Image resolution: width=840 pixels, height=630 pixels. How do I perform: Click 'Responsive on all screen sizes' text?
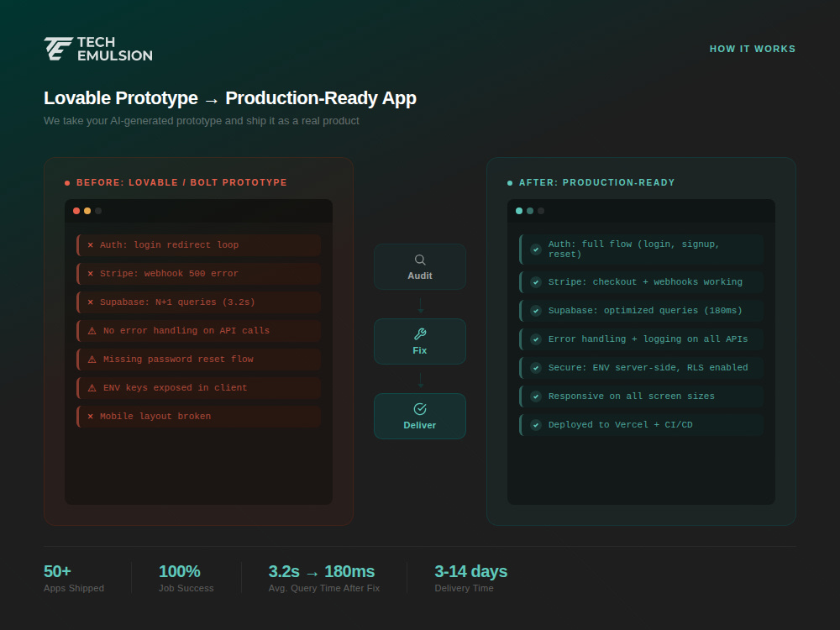632,396
